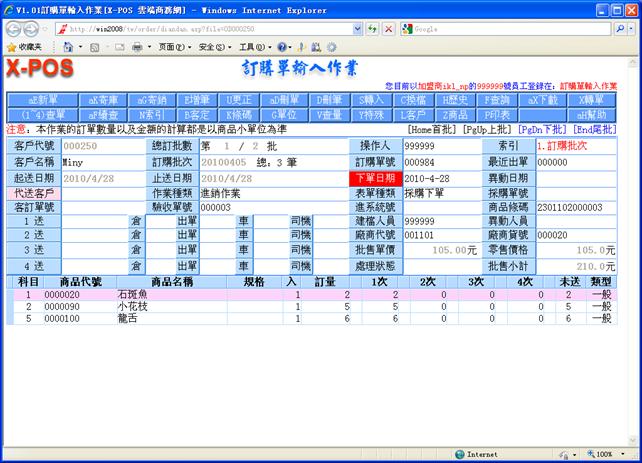The image size is (642, 463).
Task: Click the blue help icon in IE toolbar
Action: pos(283,47)
